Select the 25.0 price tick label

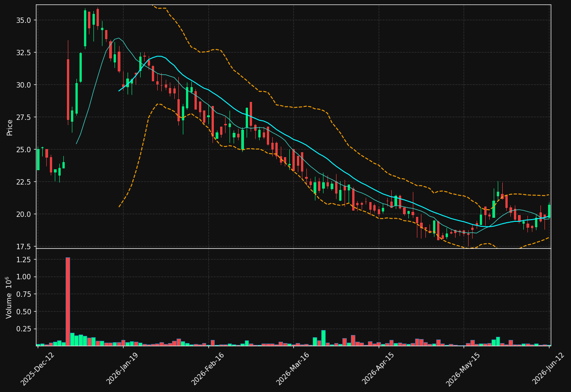(x=25, y=150)
